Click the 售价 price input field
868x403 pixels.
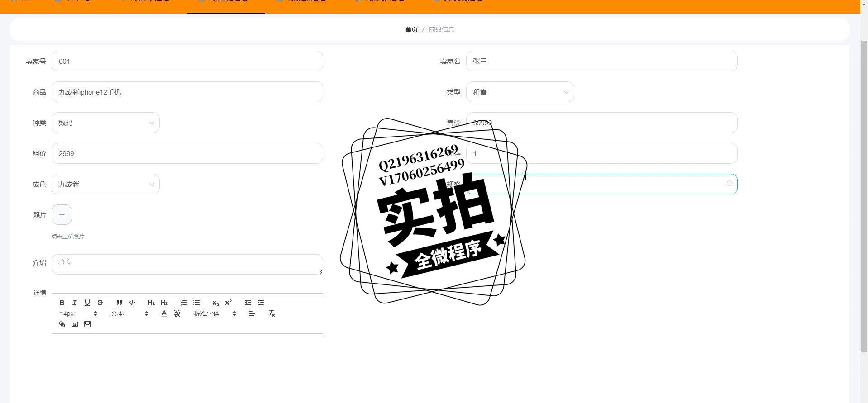click(602, 123)
